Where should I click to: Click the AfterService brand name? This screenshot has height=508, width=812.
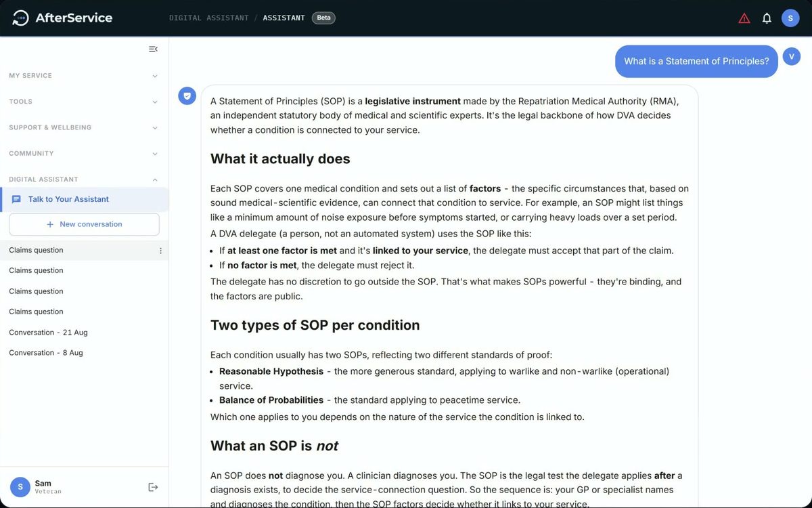point(74,18)
